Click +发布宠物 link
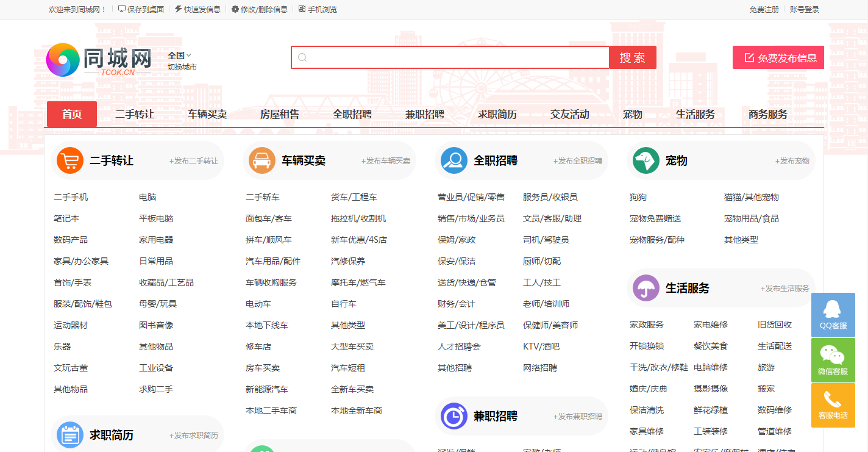868x452 pixels. (792, 161)
